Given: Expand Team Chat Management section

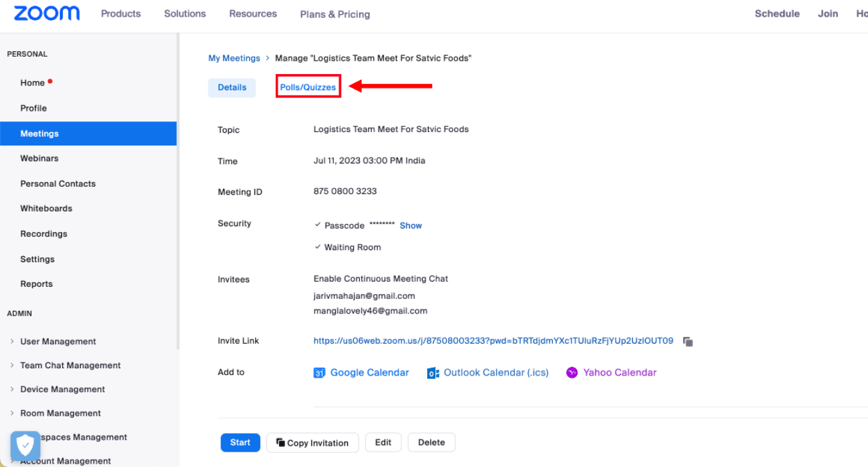Looking at the screenshot, I should [x=12, y=366].
